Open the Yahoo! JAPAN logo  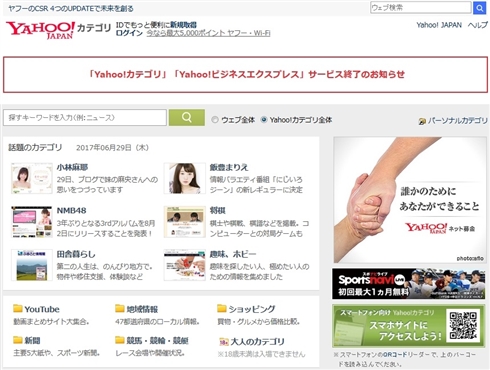(x=40, y=30)
